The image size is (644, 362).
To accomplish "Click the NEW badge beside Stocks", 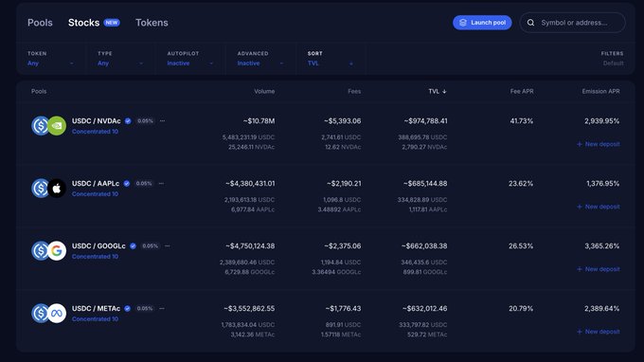I will [112, 23].
